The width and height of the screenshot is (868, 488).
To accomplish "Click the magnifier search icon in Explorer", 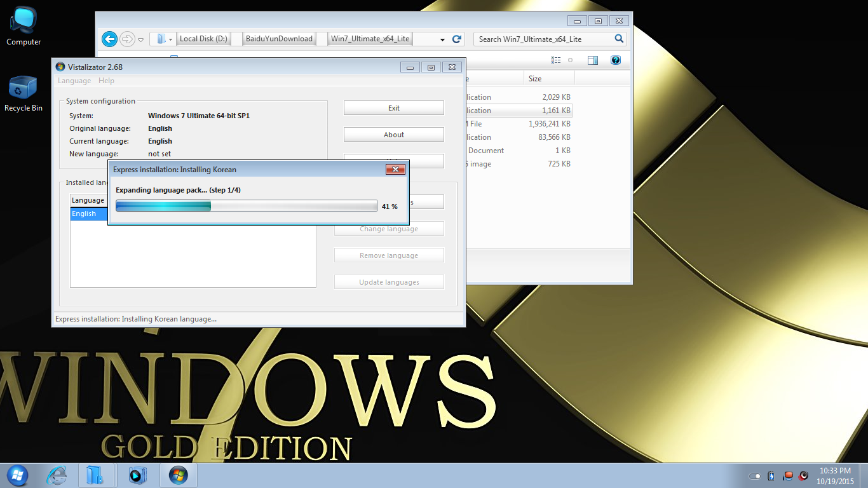I will (x=620, y=39).
